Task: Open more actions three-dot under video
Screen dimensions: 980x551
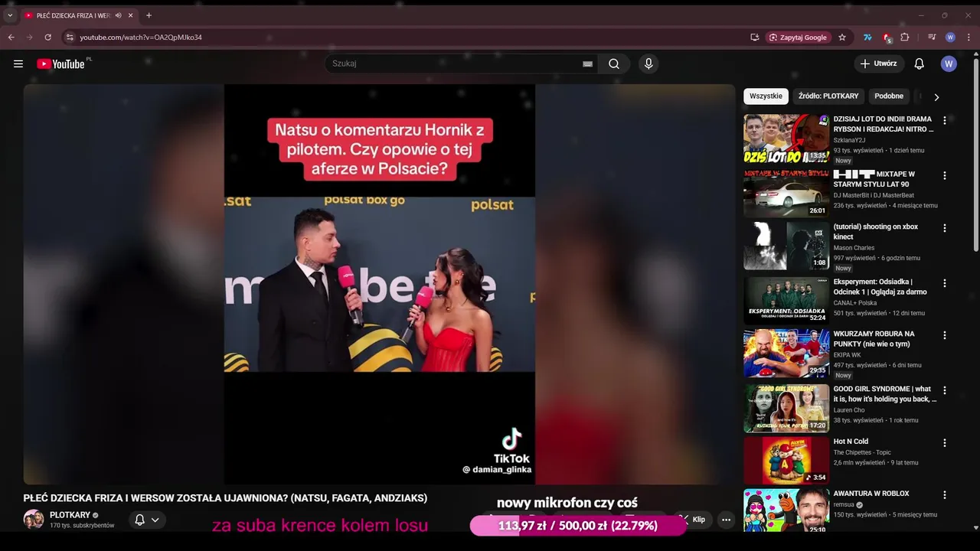Action: pyautogui.click(x=726, y=520)
